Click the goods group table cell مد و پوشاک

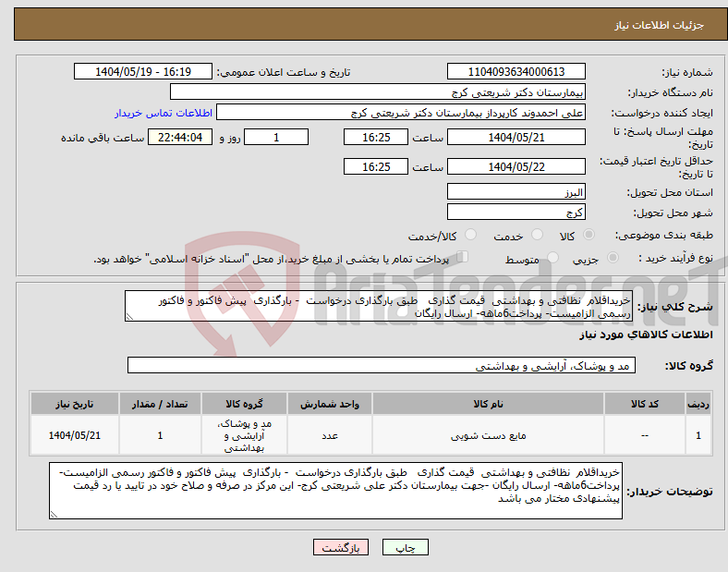[x=244, y=435]
